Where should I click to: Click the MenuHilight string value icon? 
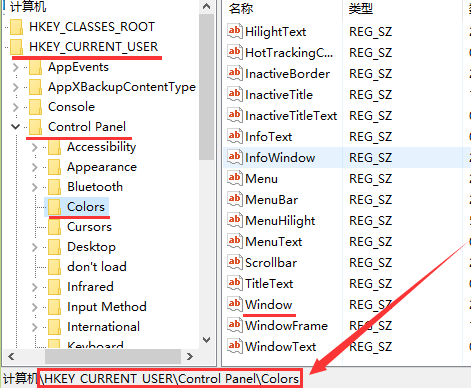click(234, 220)
